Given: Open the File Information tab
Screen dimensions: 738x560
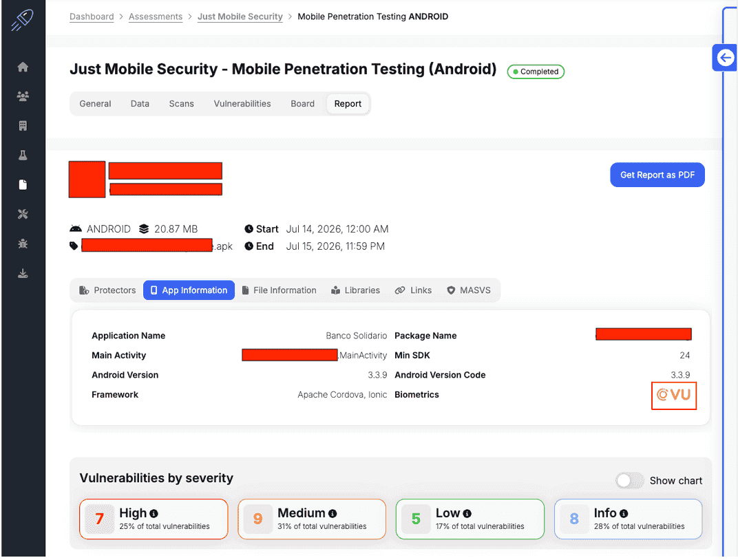Looking at the screenshot, I should pos(279,290).
